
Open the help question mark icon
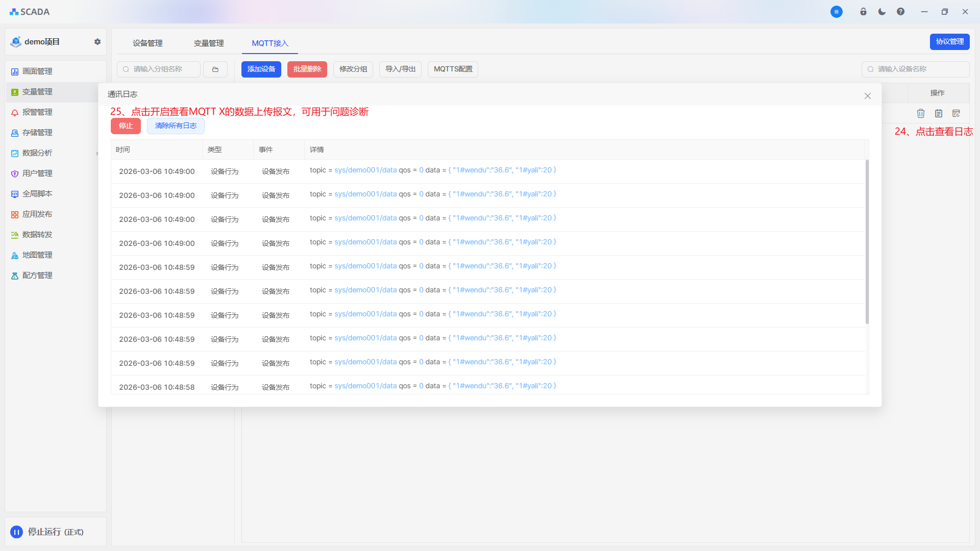[x=901, y=12]
